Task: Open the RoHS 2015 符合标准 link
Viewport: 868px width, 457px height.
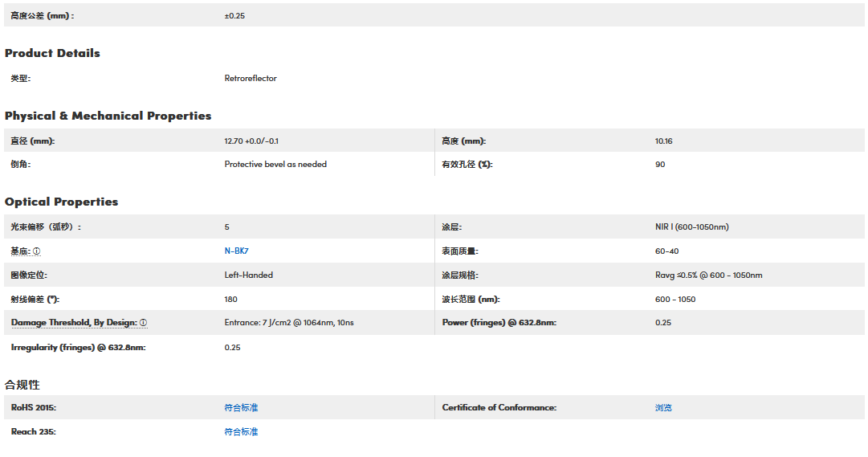Action: pos(241,408)
